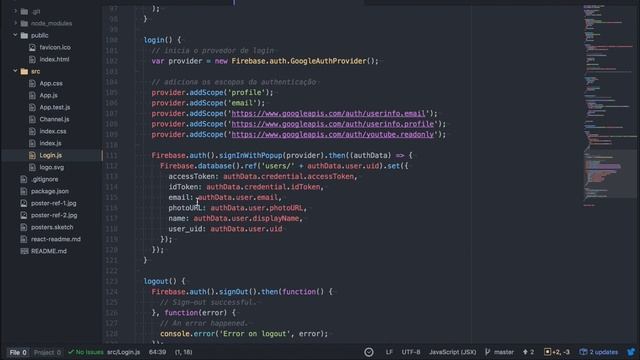Click the GoogleAuthProvider text on line 102
The width and height of the screenshot is (640, 360).
(328, 61)
